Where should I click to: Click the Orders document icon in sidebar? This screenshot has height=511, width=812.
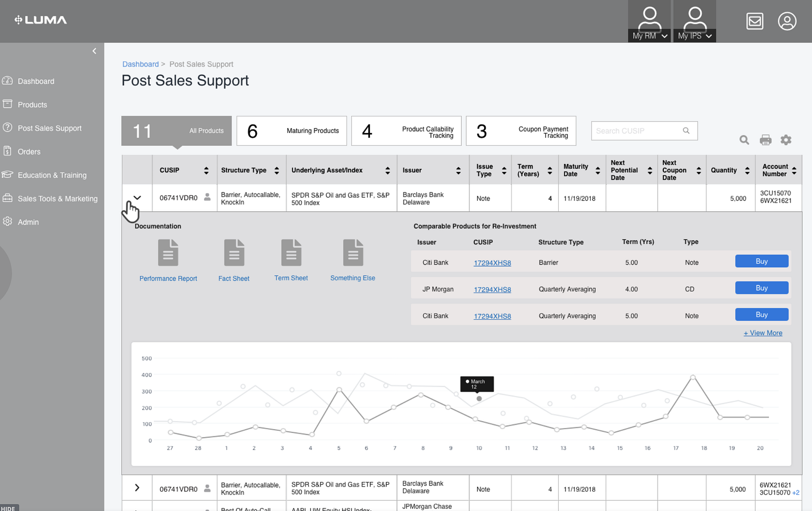[x=7, y=151]
